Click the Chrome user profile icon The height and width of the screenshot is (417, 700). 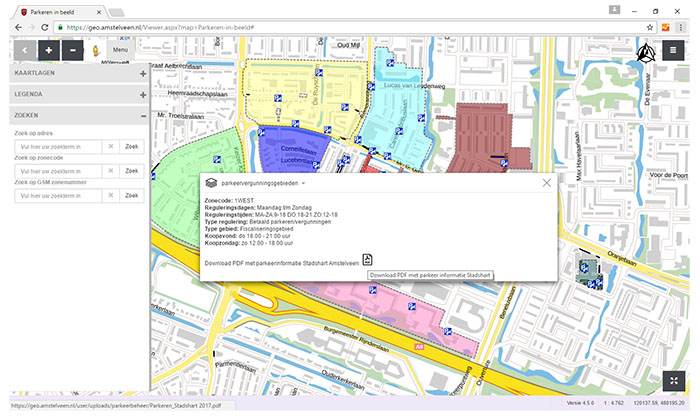tap(615, 10)
